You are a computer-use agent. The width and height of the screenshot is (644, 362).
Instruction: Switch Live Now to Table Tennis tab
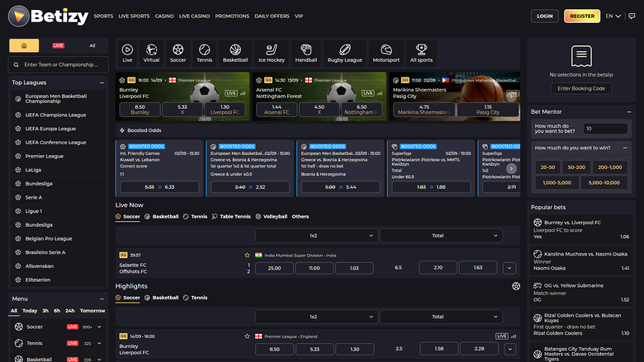pos(231,217)
